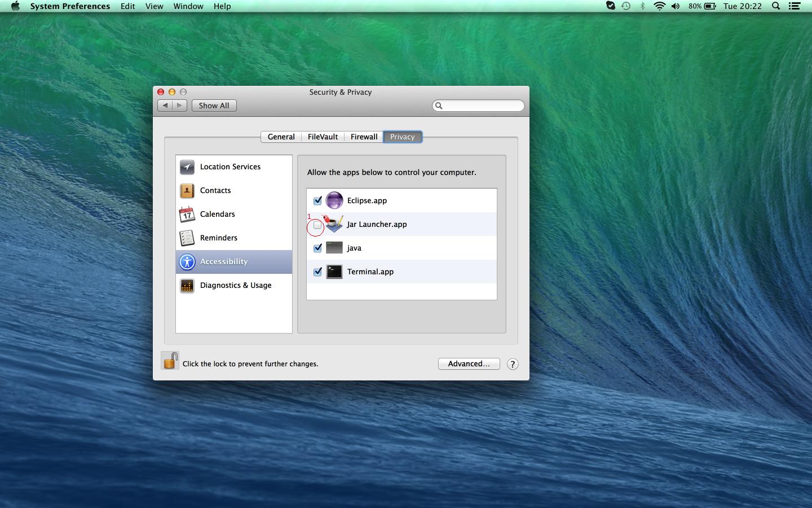Open the Edit menu
Image resolution: width=812 pixels, height=508 pixels.
pyautogui.click(x=127, y=6)
